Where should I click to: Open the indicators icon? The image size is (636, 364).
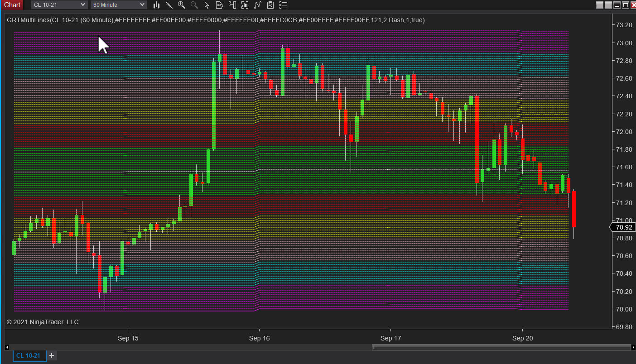[x=245, y=5]
